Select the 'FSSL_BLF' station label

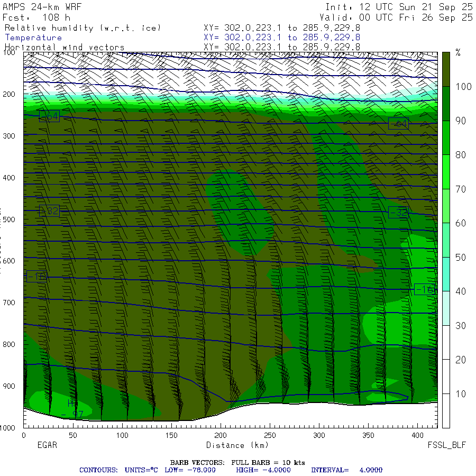(446, 445)
